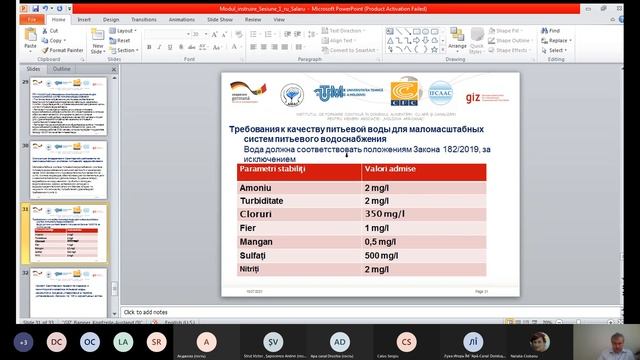This screenshot has height=360, width=640.
Task: Select the Right Arrow shape
Action: click(x=417, y=40)
